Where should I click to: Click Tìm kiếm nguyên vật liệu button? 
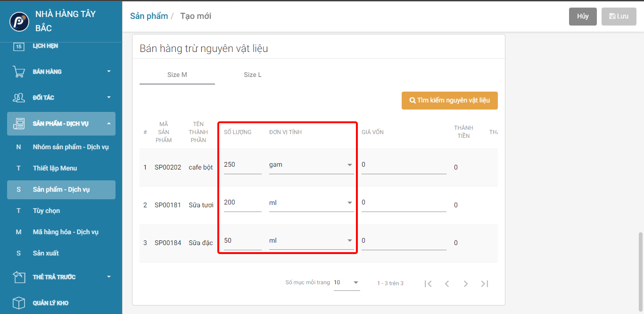pos(449,100)
